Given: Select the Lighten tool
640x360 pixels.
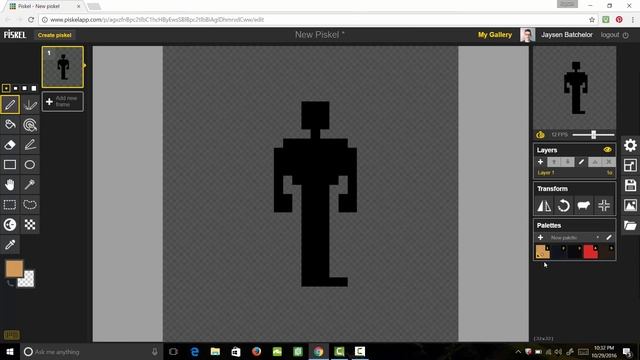Looking at the screenshot, I should (x=10, y=224).
